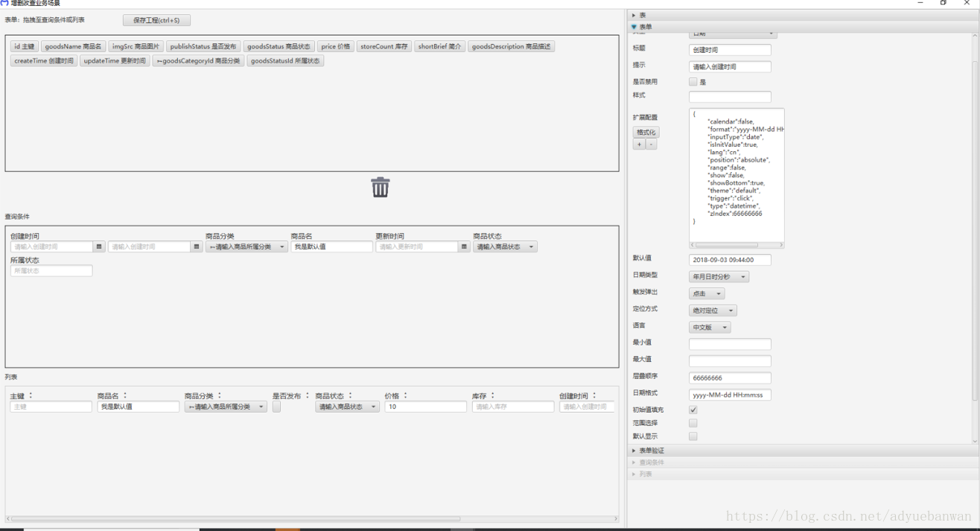The height and width of the screenshot is (531, 980).
Task: Open the 商品状态 dropdown in query conditions
Action: (504, 246)
